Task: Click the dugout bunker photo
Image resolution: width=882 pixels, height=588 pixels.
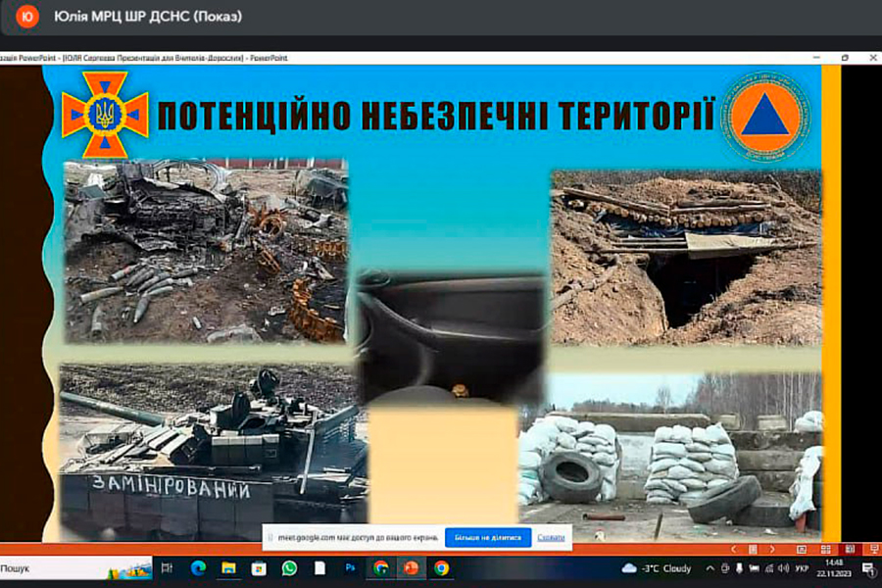Action: pyautogui.click(x=686, y=257)
